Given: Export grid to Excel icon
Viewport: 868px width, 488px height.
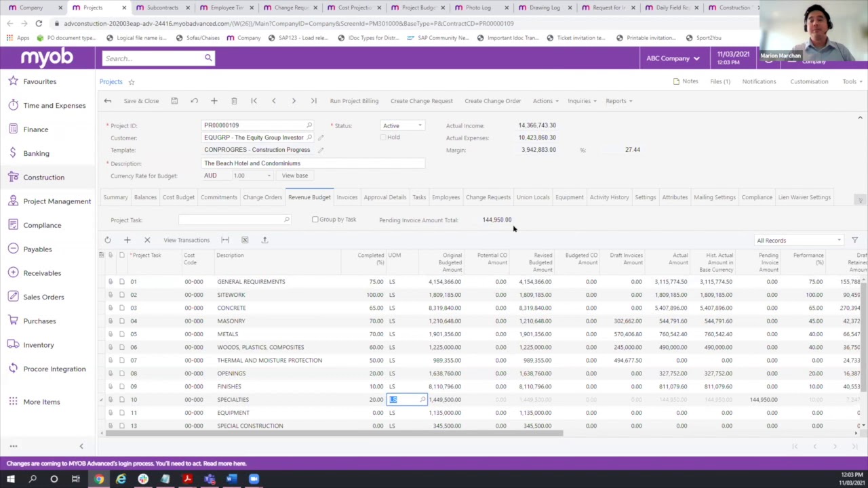Looking at the screenshot, I should [x=245, y=240].
